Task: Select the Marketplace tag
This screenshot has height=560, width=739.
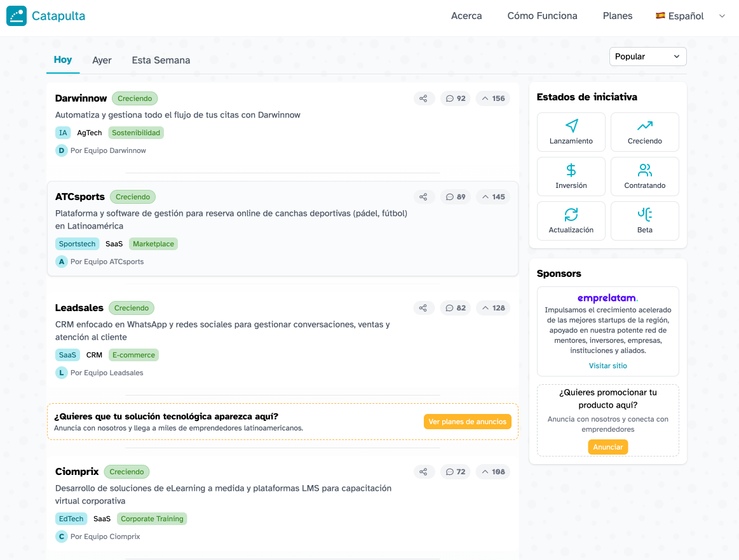Action: 153,244
